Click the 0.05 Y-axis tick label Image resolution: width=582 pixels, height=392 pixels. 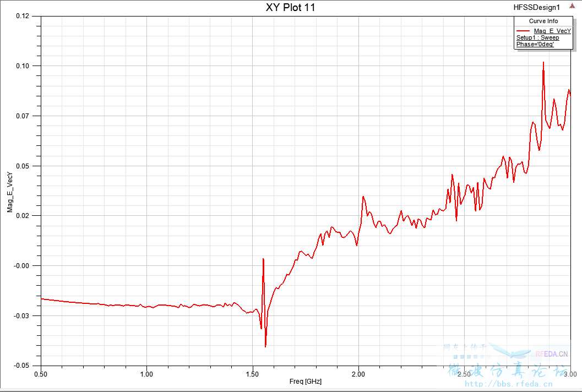[23, 166]
